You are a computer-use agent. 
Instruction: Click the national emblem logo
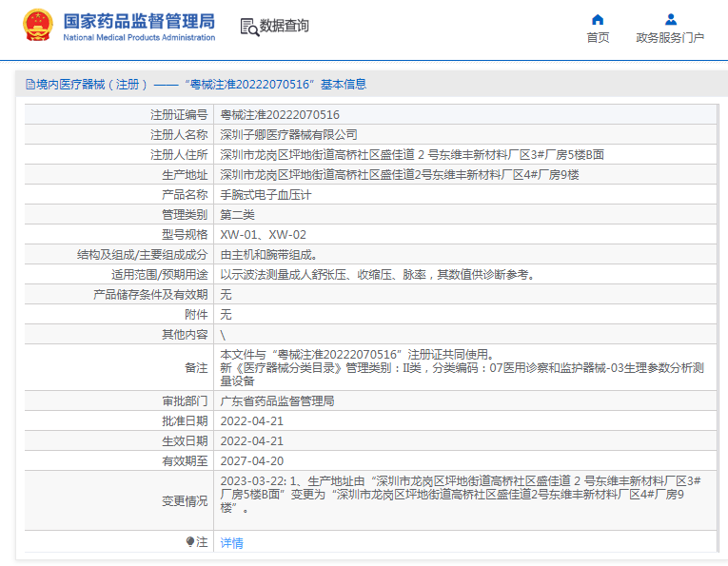[38, 25]
